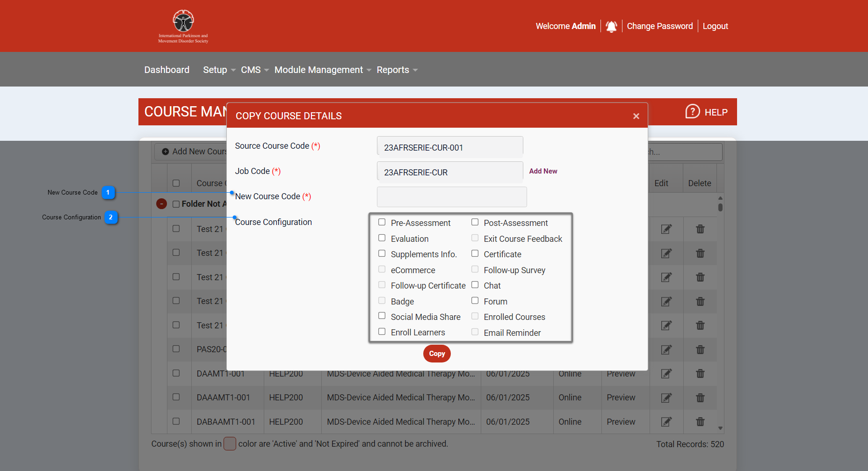Screen dimensions: 868x471
Task: Expand the Reports dropdown menu
Action: (397, 70)
